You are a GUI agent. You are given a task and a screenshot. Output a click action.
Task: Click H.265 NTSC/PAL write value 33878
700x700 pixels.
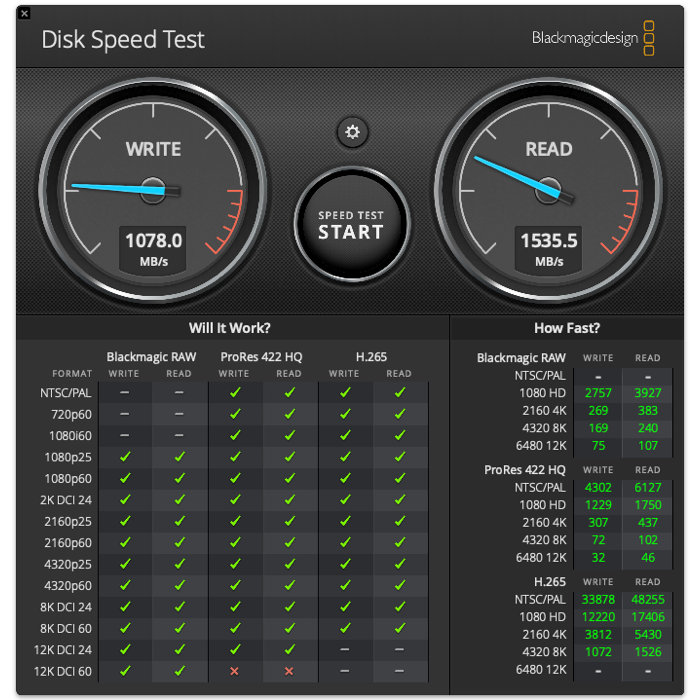pyautogui.click(x=598, y=600)
